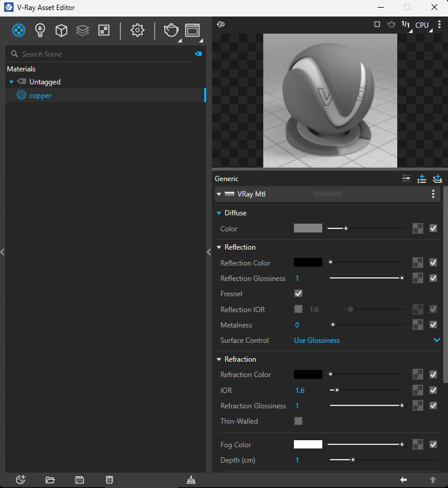
Task: Collapse the Untagged materials group
Action: click(12, 82)
